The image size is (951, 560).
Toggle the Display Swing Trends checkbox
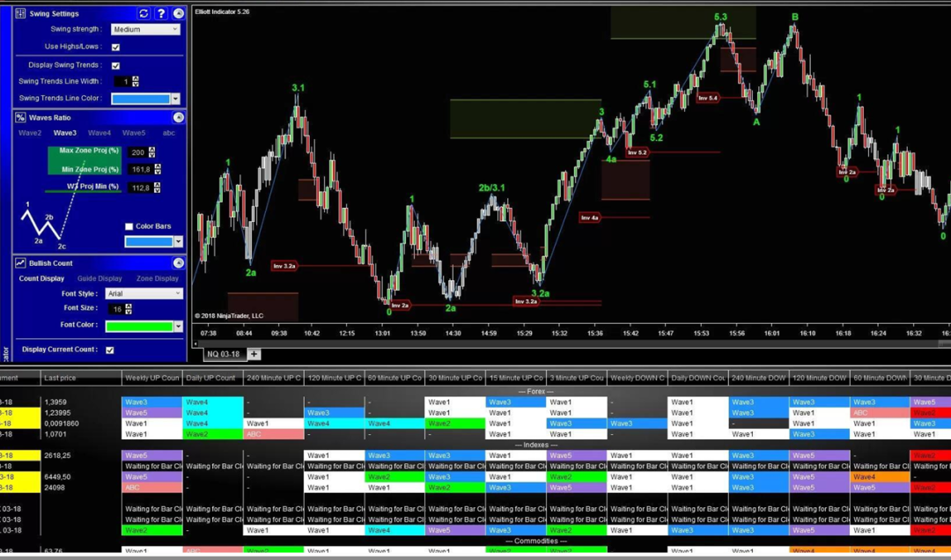116,65
